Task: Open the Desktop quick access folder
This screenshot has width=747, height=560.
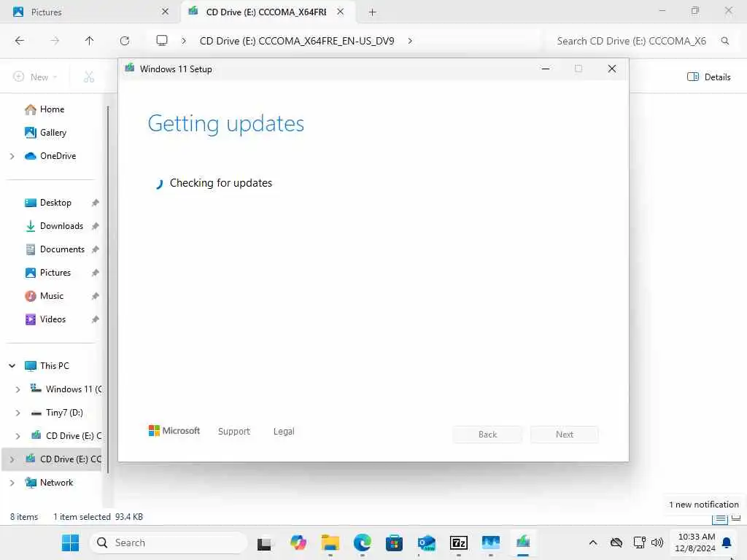Action: (x=55, y=203)
